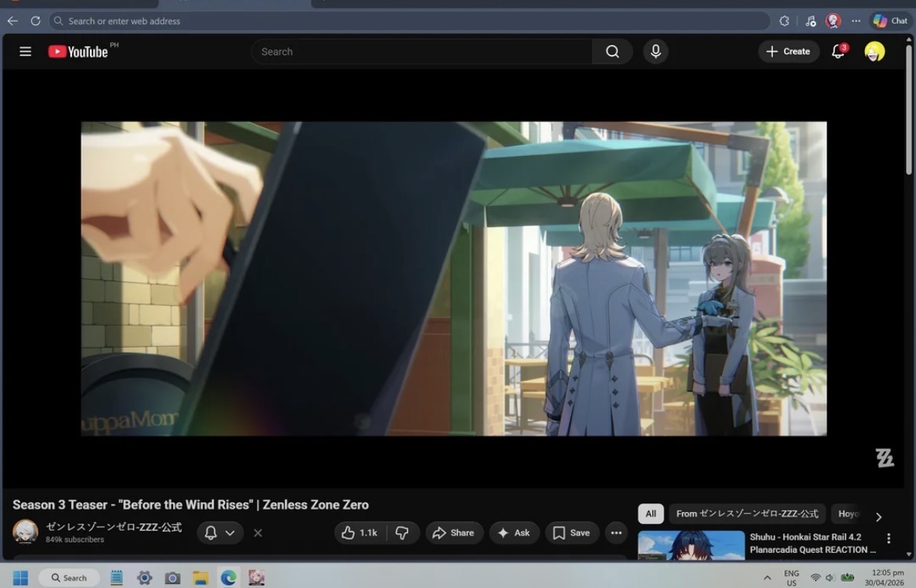Open battery status tray icon
The image size is (916, 588).
click(847, 578)
